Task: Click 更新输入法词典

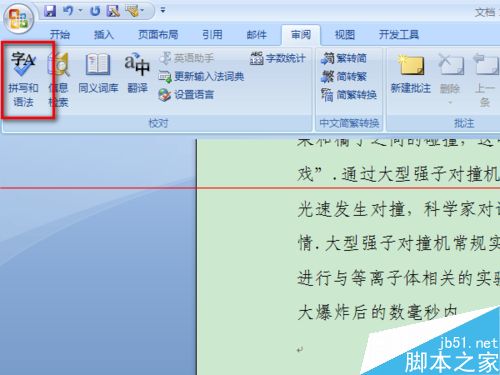Action: pyautogui.click(x=201, y=77)
